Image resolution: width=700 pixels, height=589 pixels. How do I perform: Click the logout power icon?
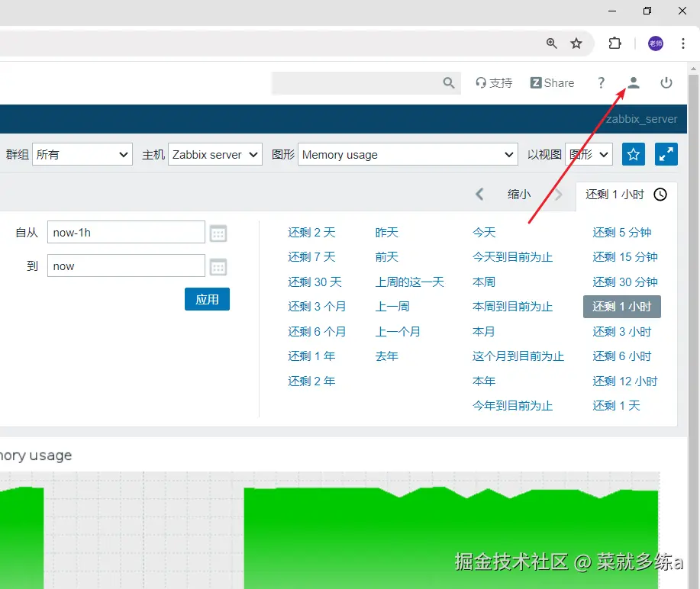[x=666, y=83]
